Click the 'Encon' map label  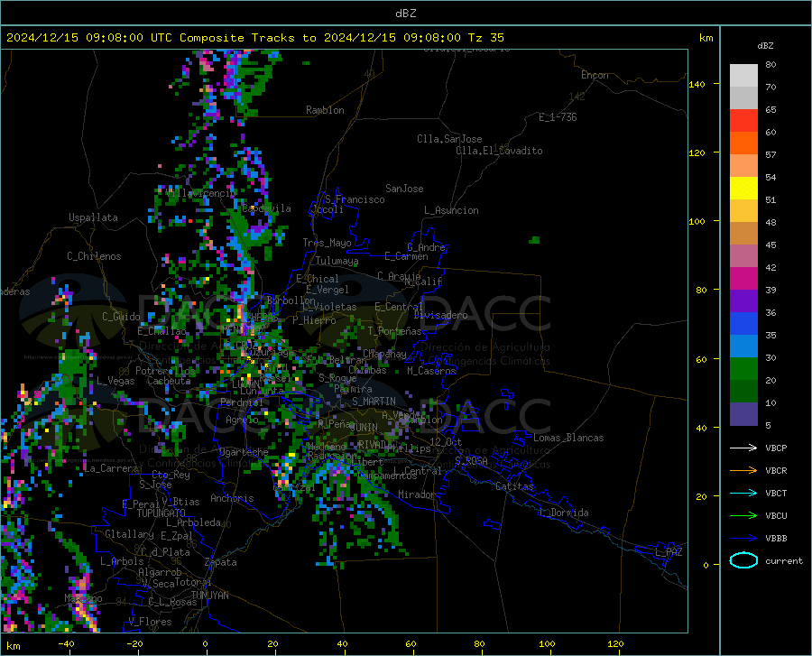(595, 75)
